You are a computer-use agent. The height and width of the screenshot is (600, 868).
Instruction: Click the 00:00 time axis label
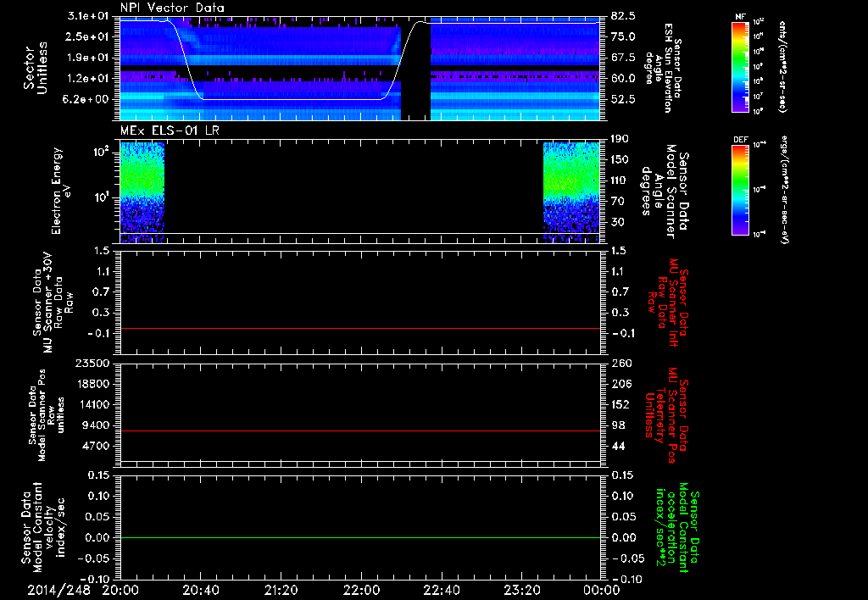601,590
